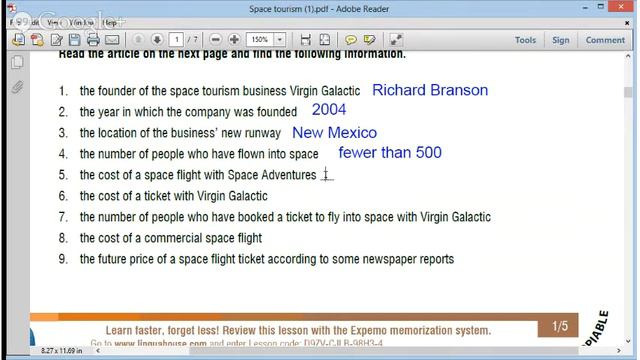Click the www.linguahouse.com link
640x360 pixels.
pos(160,344)
